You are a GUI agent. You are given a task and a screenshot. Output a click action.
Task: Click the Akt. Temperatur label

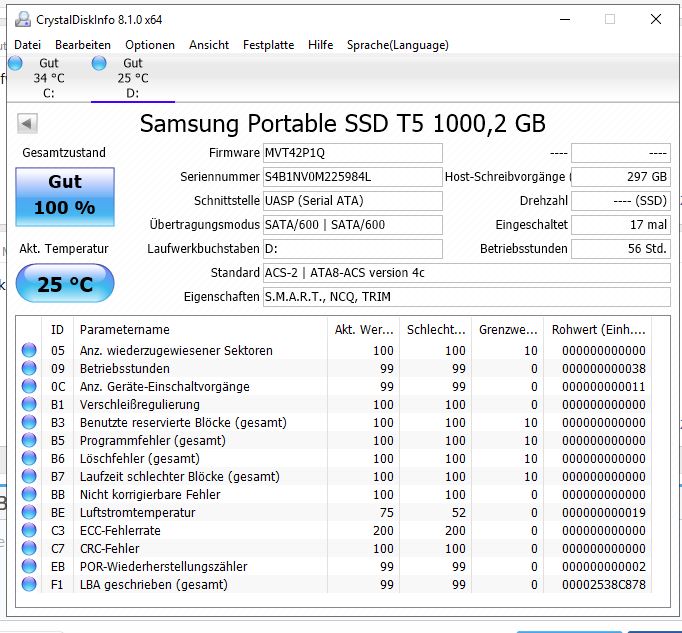point(64,249)
